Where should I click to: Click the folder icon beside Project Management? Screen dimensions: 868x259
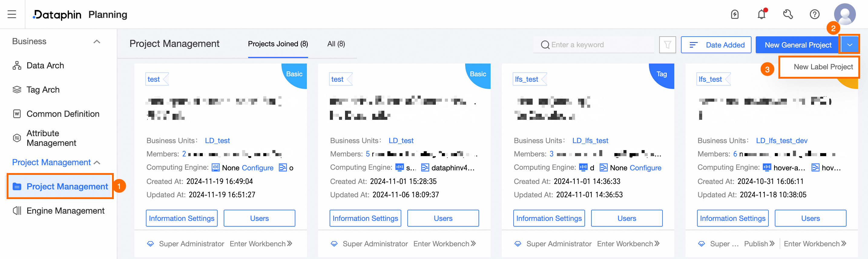tap(17, 187)
